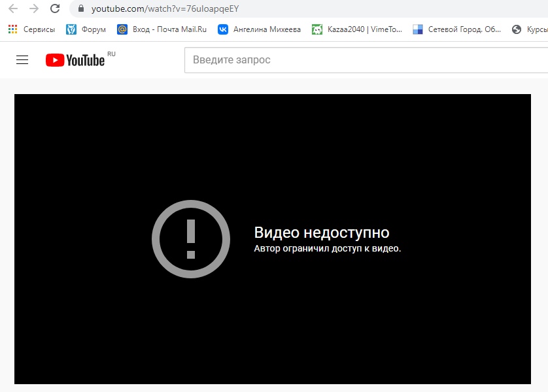Viewport: 548px width, 392px height.
Task: Expand the YouTube hamburger guide menu
Action: click(22, 60)
